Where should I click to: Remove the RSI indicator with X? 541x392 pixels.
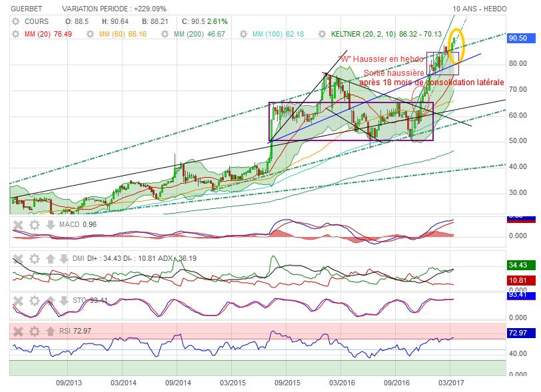pos(18,331)
